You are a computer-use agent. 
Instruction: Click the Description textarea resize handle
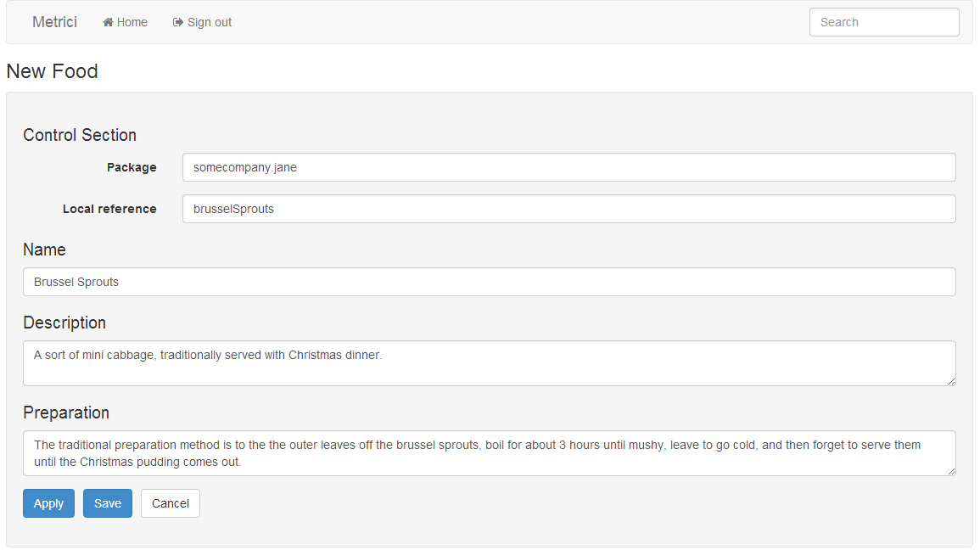pos(951,381)
